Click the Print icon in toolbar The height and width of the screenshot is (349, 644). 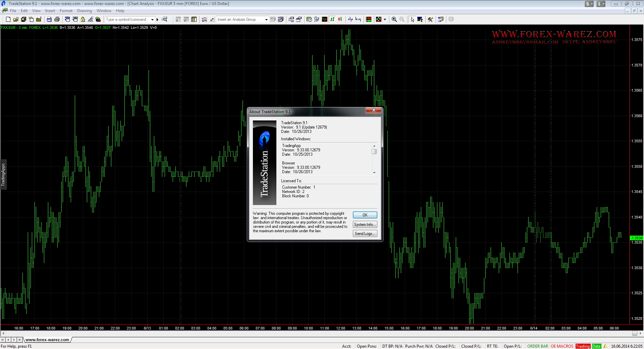(x=57, y=19)
